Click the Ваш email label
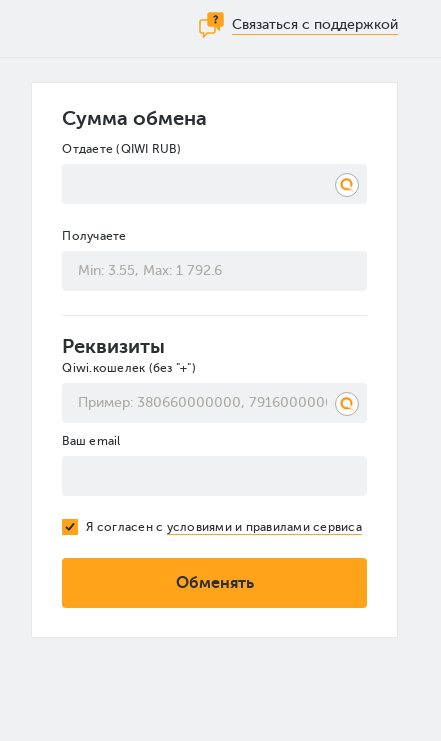The height and width of the screenshot is (741, 441). pos(91,441)
